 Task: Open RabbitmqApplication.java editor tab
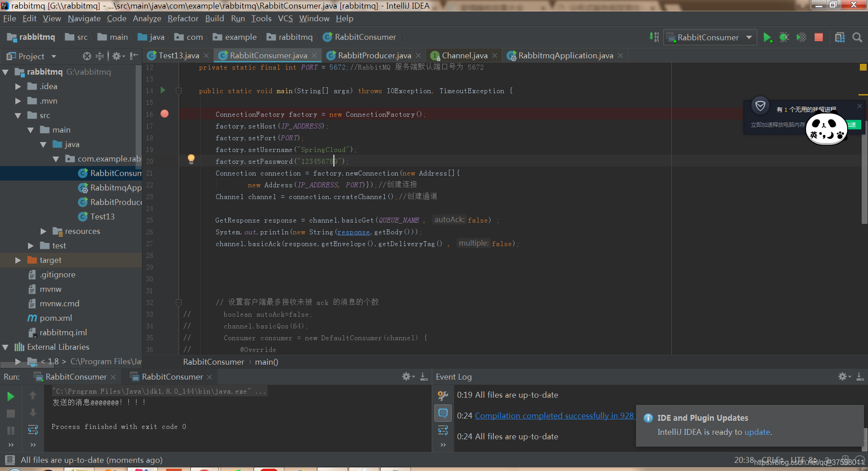(x=566, y=56)
